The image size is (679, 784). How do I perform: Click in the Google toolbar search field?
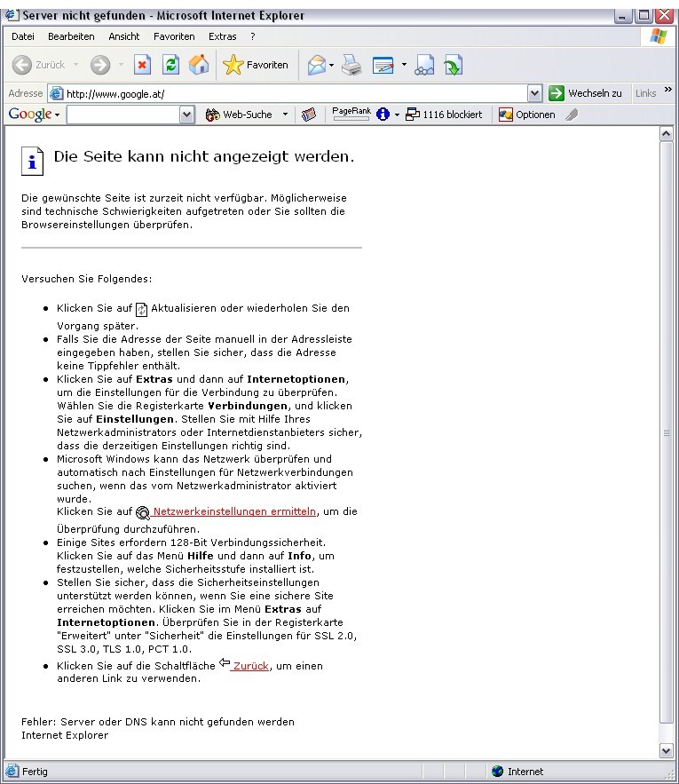tap(123, 115)
